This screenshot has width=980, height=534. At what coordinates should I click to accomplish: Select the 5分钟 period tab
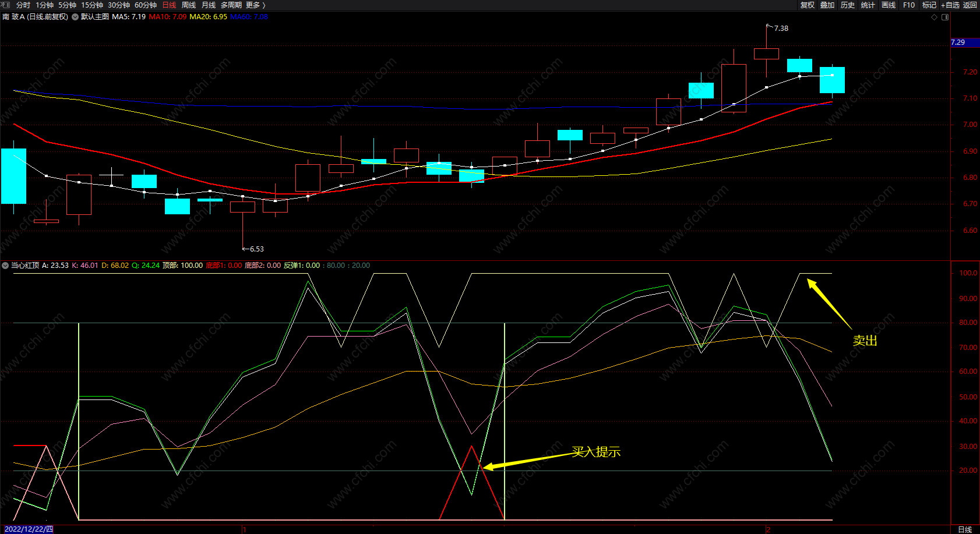(67, 5)
